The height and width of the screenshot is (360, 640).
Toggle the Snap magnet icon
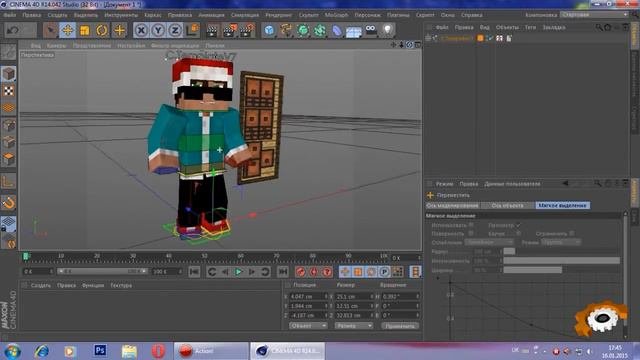pos(9,202)
